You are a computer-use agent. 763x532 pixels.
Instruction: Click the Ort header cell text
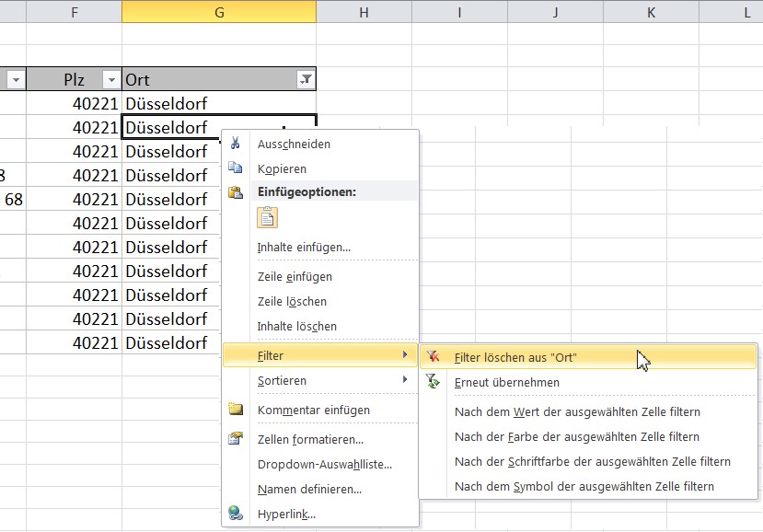137,79
